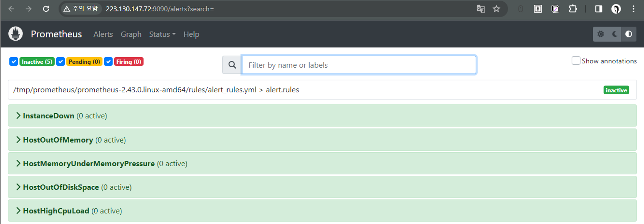Select the browser-preferred theme half-circle icon
Screen dimensions: 644x224
point(629,34)
